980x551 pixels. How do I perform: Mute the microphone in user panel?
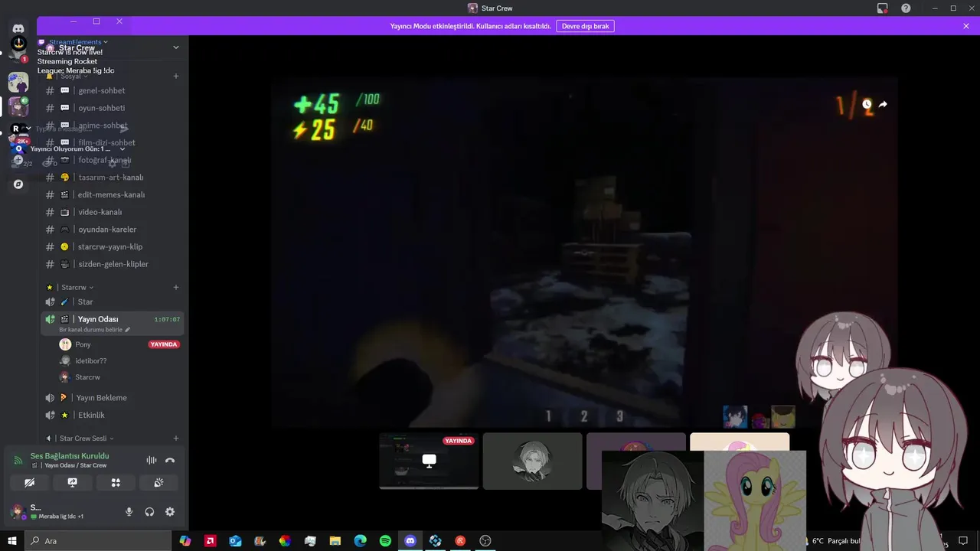129,512
